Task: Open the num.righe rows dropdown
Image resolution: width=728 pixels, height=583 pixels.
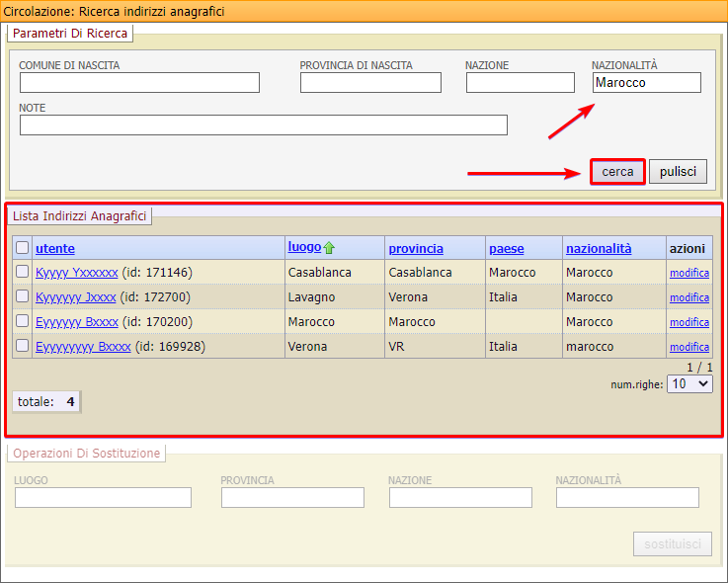Action: [689, 383]
